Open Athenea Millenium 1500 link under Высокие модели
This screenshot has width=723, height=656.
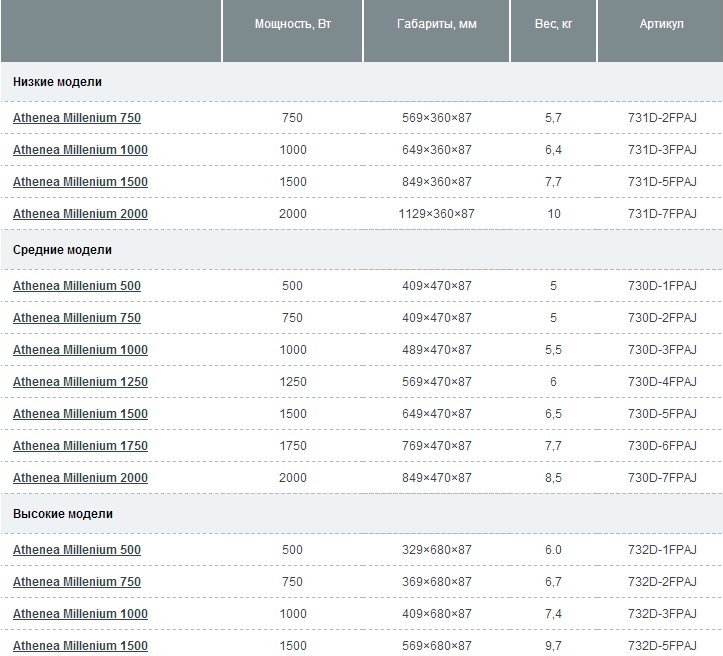coord(80,646)
